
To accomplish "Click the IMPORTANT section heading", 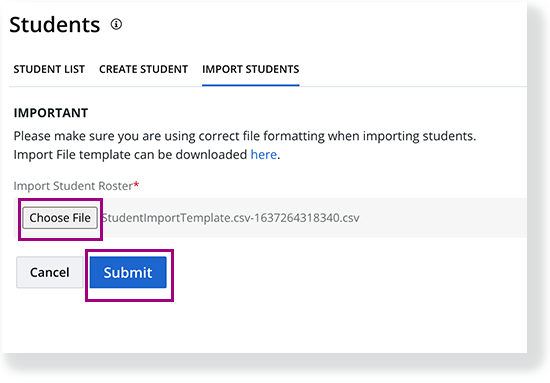I will [x=51, y=113].
